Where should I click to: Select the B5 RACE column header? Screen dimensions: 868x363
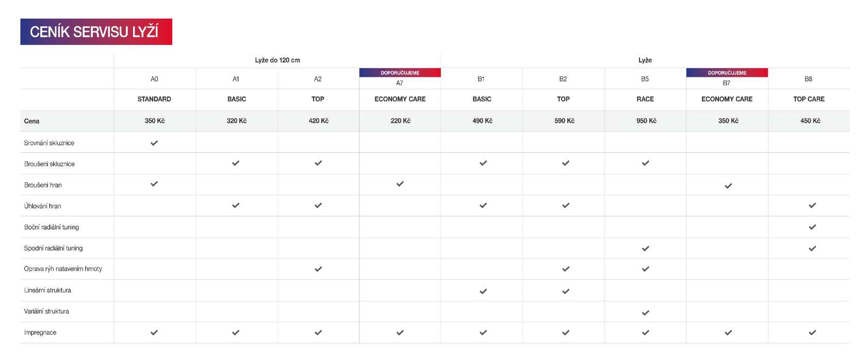tap(645, 99)
